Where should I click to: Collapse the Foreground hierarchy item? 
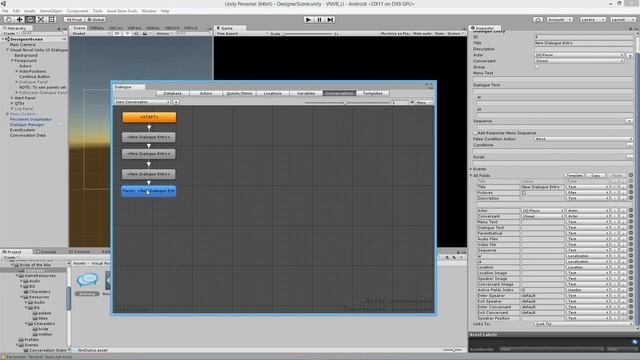pyautogui.click(x=12, y=60)
